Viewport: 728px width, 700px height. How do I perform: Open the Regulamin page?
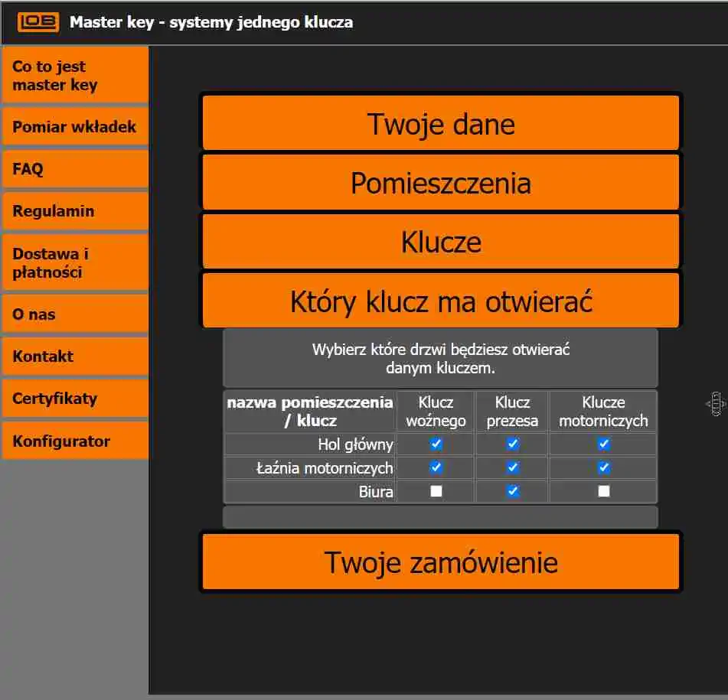(x=75, y=210)
